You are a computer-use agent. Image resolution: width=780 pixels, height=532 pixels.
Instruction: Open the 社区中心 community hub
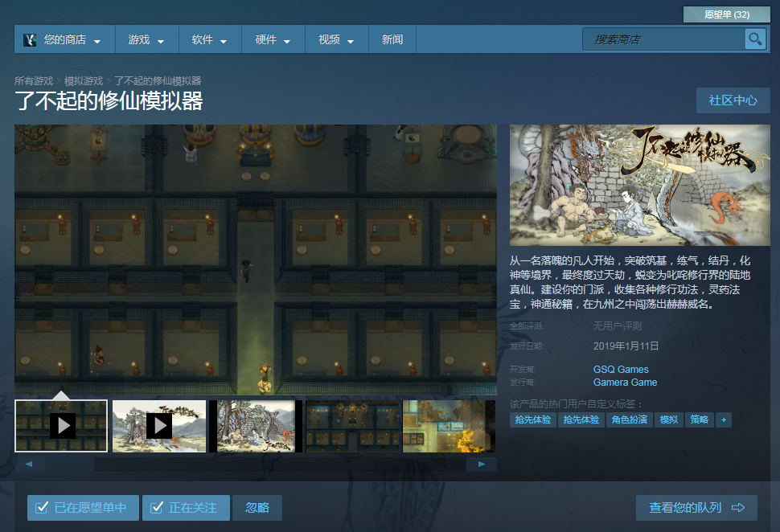pos(733,100)
